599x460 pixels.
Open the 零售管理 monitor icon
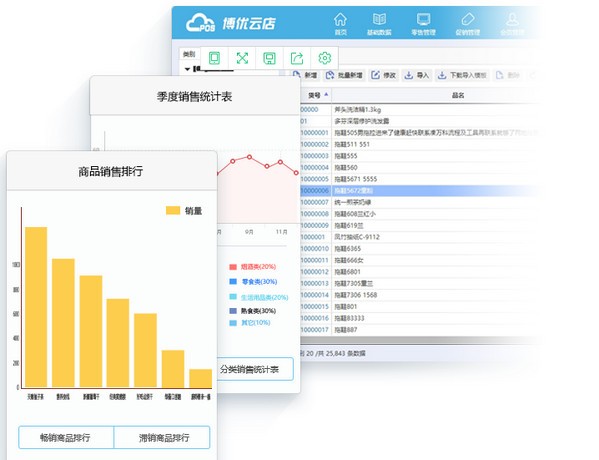[x=423, y=19]
